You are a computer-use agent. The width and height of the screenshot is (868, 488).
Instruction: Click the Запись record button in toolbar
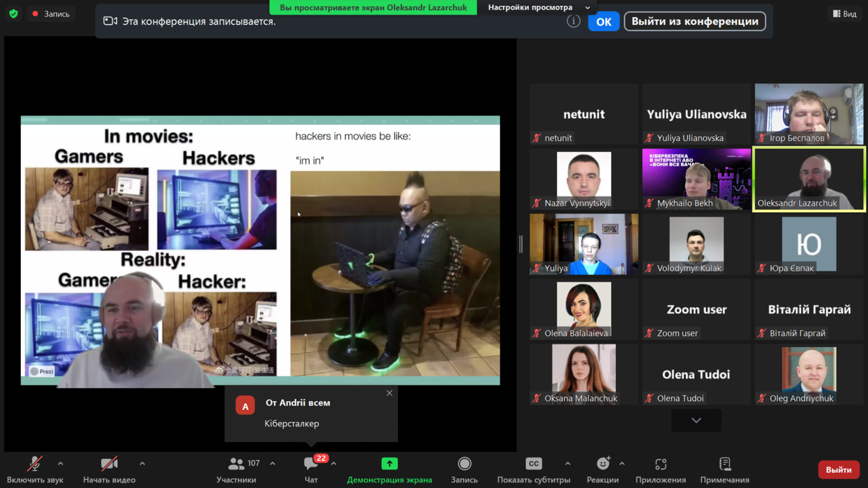pyautogui.click(x=464, y=470)
